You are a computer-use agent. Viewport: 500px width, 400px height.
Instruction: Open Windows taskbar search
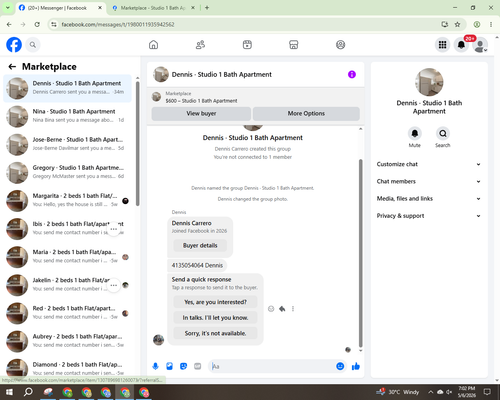28,392
